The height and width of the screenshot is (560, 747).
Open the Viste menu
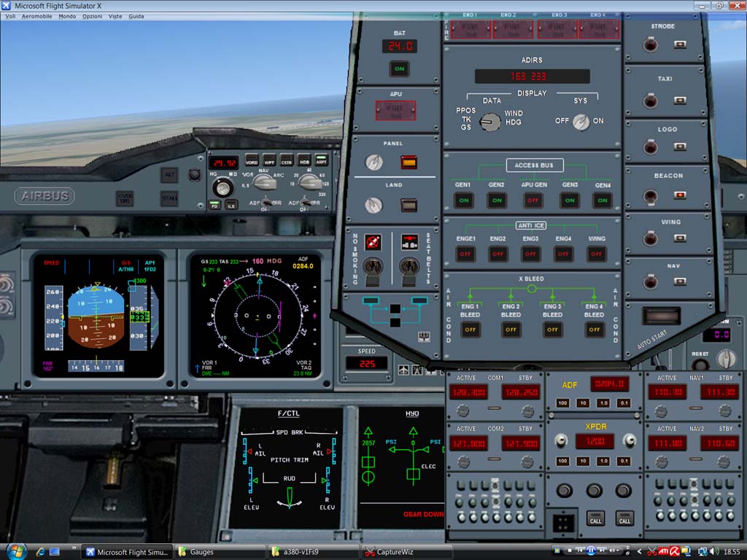click(x=115, y=16)
